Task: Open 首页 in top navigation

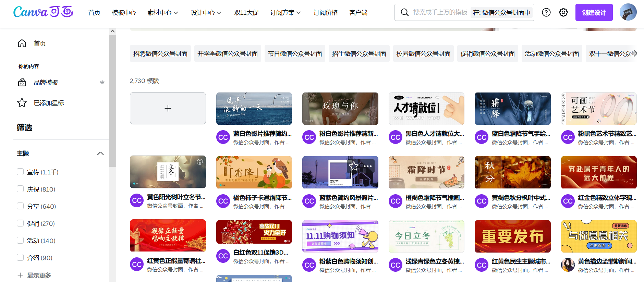Action: [x=94, y=13]
